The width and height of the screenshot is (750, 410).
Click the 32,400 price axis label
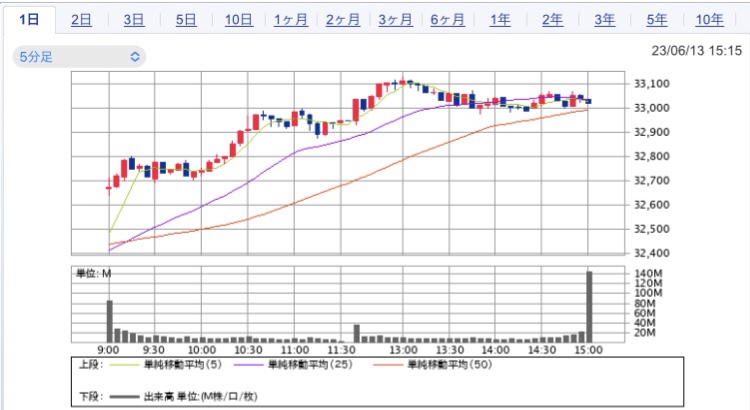coord(651,253)
